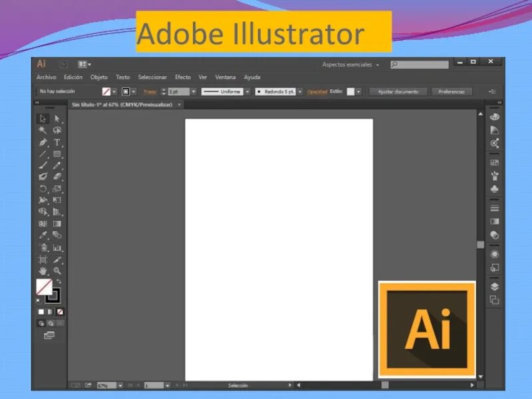The width and height of the screenshot is (532, 399).
Task: Open stroke weight dropdown arrow
Action: [x=194, y=92]
